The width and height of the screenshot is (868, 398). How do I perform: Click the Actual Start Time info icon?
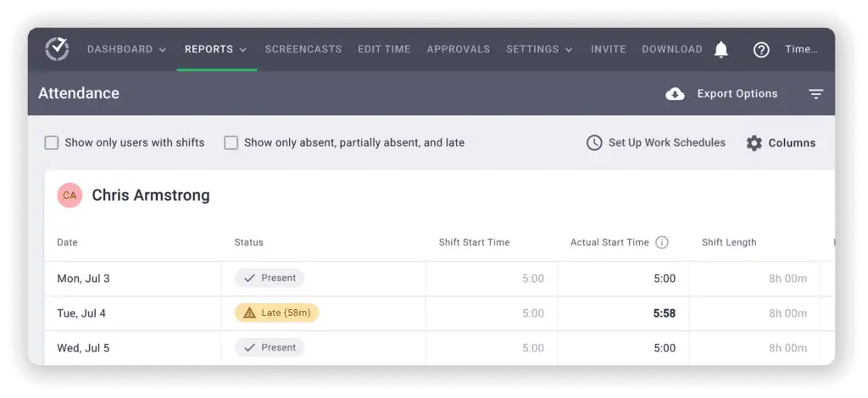[x=662, y=242]
